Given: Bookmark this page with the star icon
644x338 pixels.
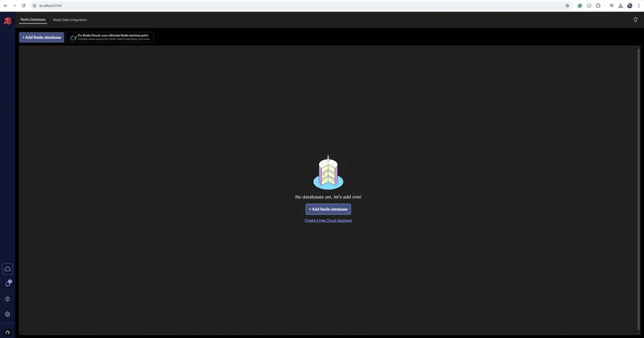Looking at the screenshot, I should [x=567, y=6].
